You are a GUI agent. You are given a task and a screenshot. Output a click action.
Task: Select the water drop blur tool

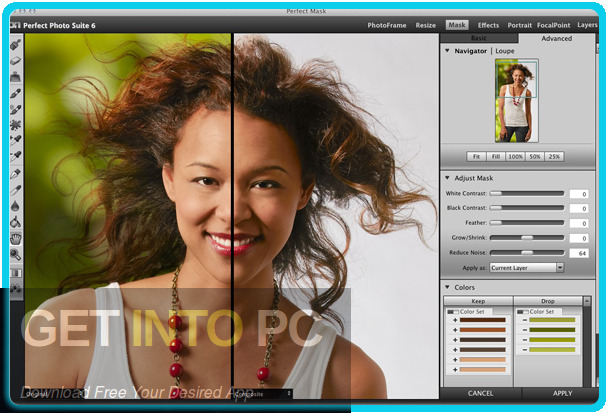16,206
